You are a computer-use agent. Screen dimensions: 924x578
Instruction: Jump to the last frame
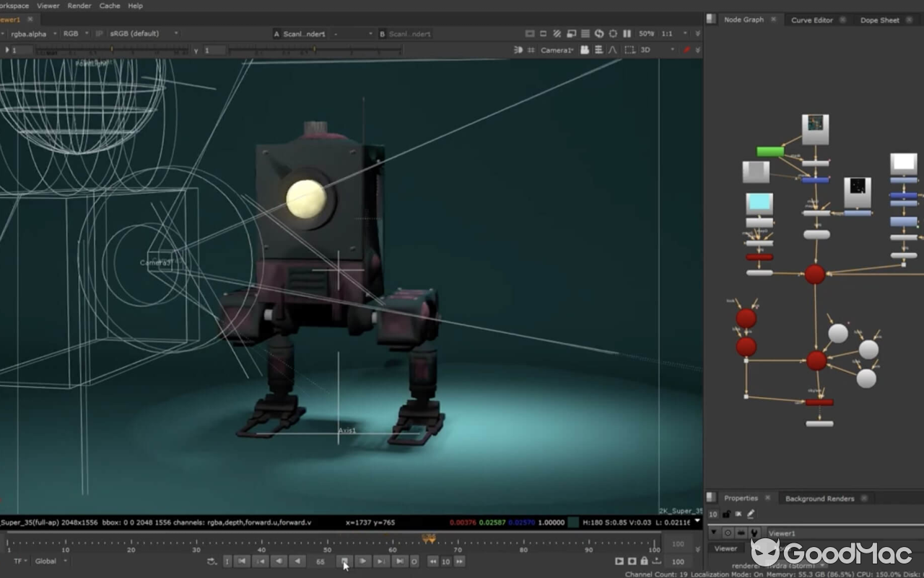pyautogui.click(x=399, y=561)
